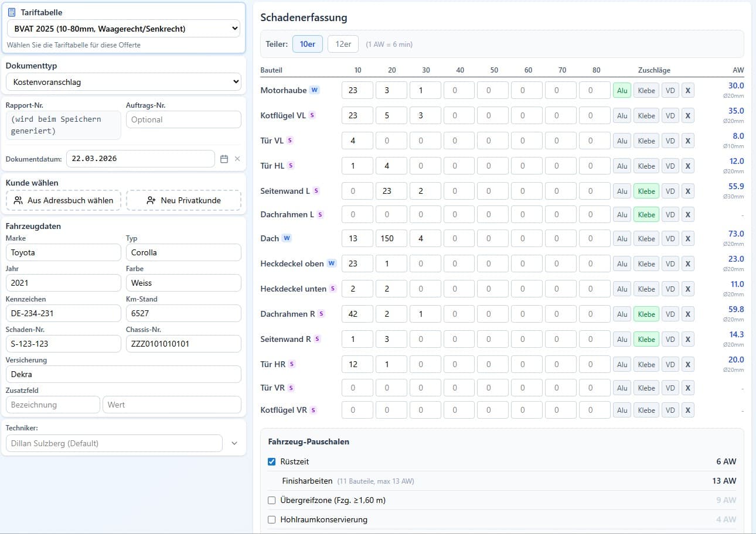
Task: Click the X icon in Motorhaube row
Action: [687, 91]
